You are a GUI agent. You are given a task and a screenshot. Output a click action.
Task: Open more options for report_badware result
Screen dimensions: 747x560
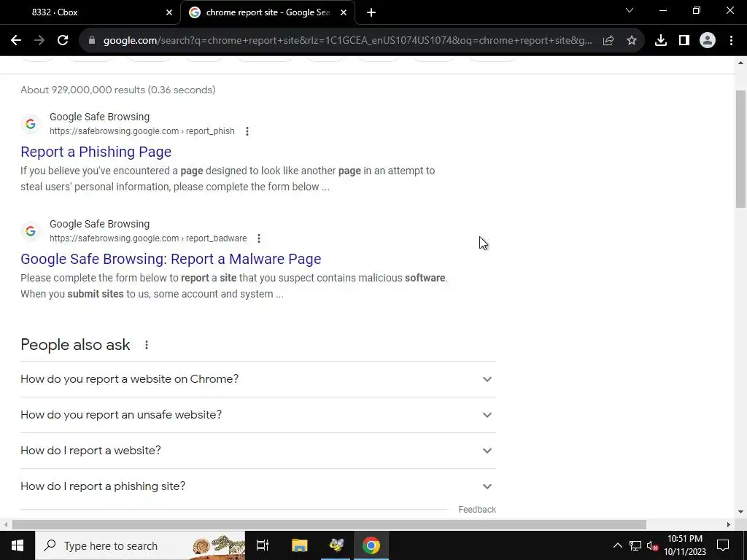click(x=259, y=238)
